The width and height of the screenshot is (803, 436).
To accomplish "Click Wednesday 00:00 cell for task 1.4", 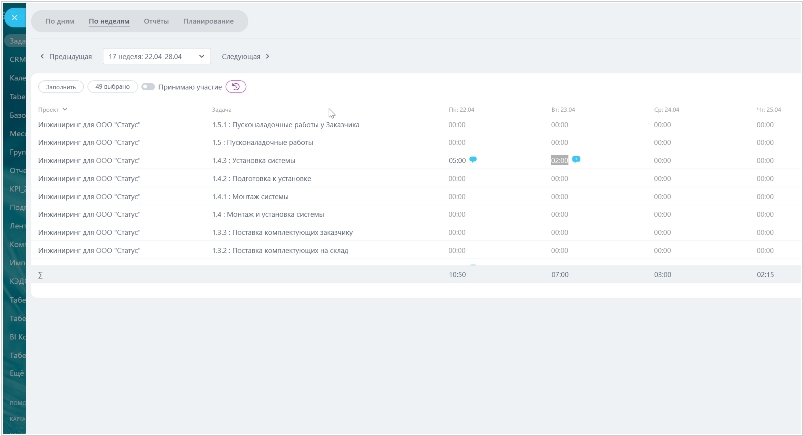I will coord(662,214).
